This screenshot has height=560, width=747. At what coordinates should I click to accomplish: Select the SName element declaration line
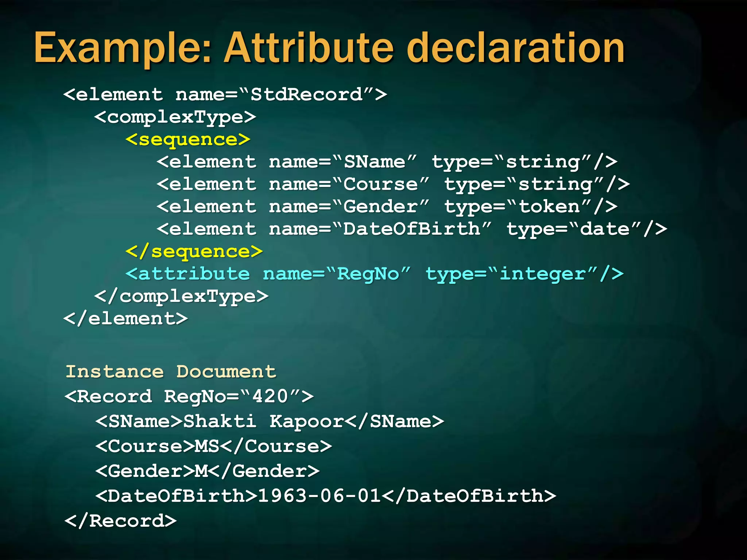click(x=387, y=162)
